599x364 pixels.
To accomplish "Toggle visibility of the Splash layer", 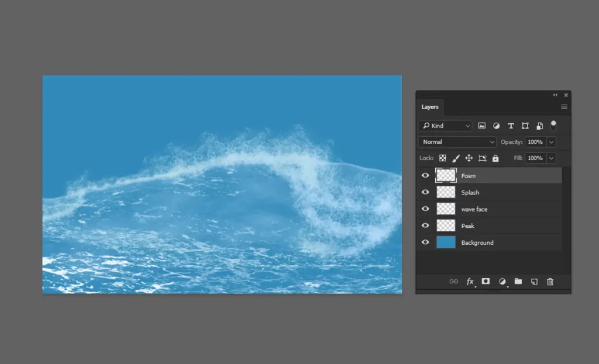I will (425, 192).
